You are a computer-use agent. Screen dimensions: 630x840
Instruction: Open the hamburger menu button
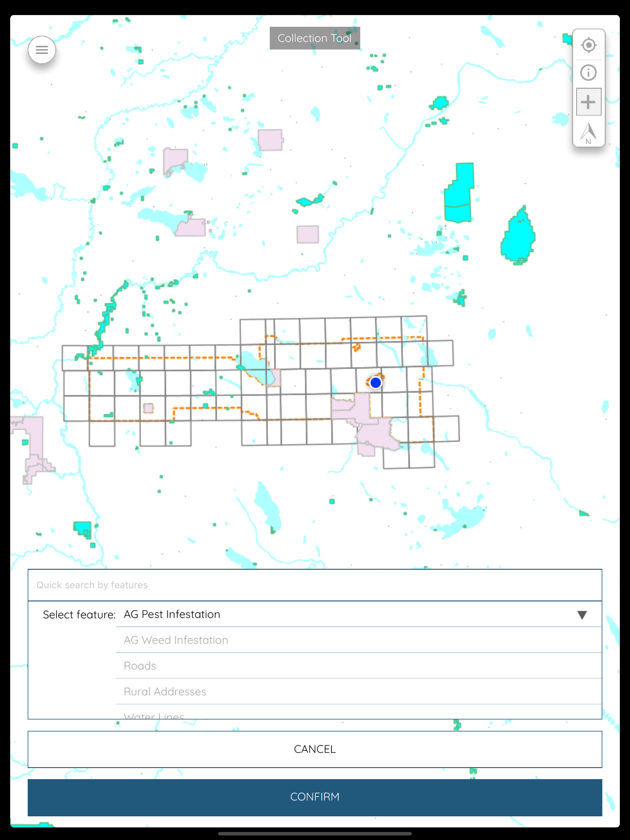pos(42,50)
